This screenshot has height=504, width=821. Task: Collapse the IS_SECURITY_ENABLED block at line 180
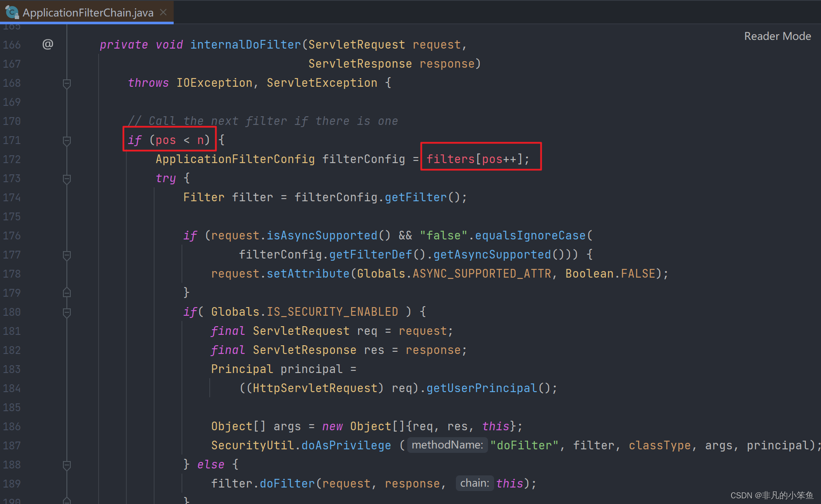pos(67,312)
